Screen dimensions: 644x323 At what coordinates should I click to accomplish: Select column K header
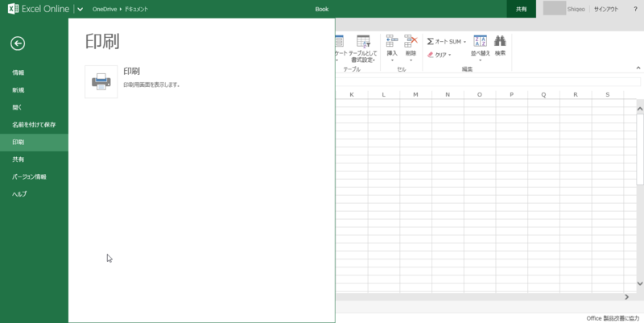pyautogui.click(x=352, y=94)
